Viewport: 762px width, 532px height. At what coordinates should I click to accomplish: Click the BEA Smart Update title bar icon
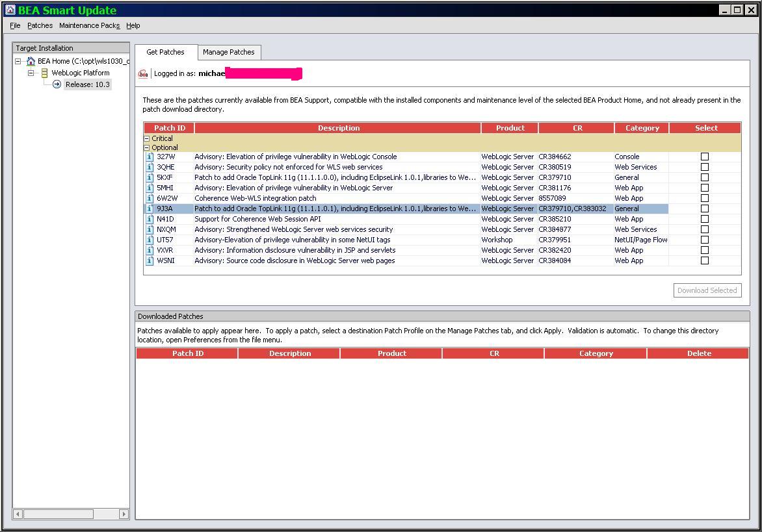(10, 10)
